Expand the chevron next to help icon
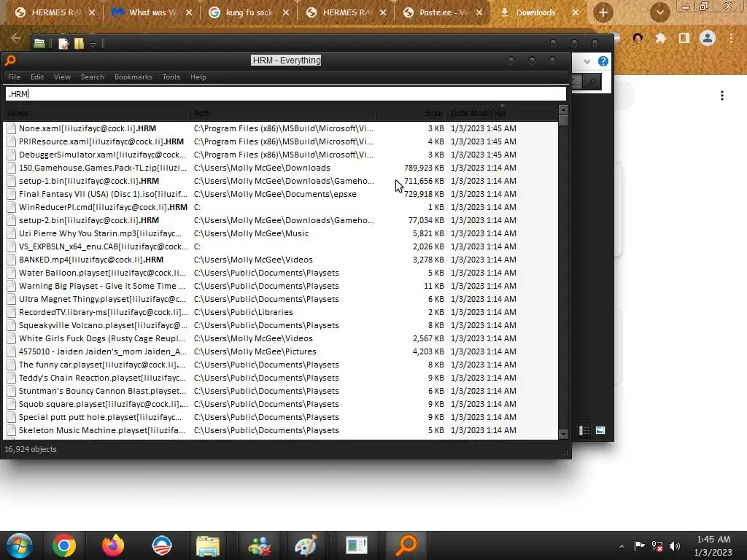The width and height of the screenshot is (747, 560). pos(587,61)
